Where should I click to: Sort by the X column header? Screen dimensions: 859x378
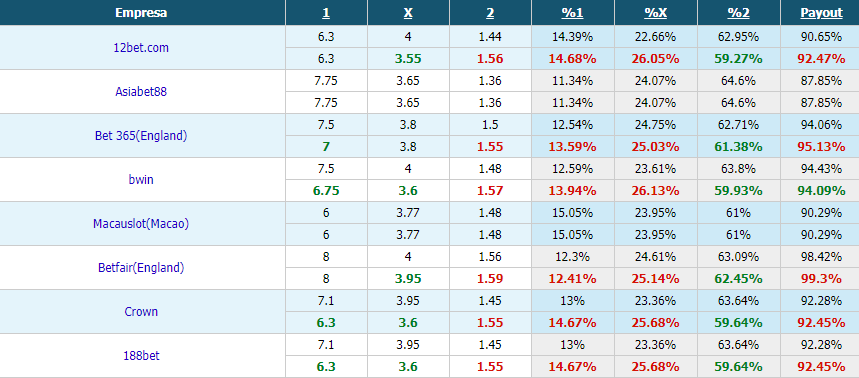point(408,13)
